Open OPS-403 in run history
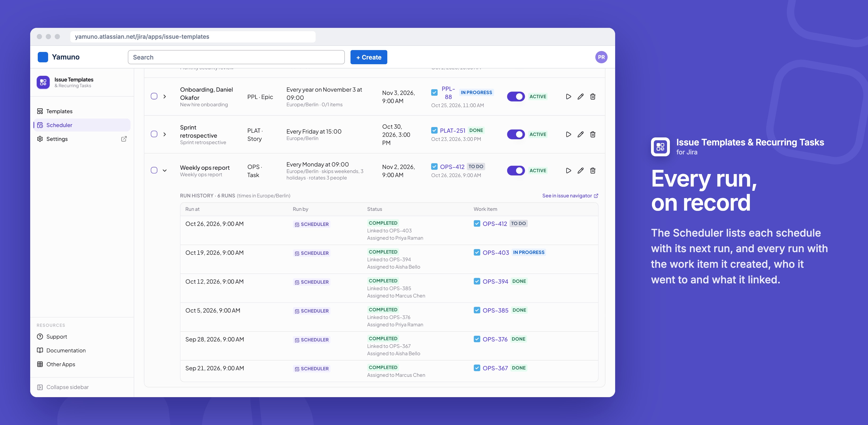 coord(496,253)
